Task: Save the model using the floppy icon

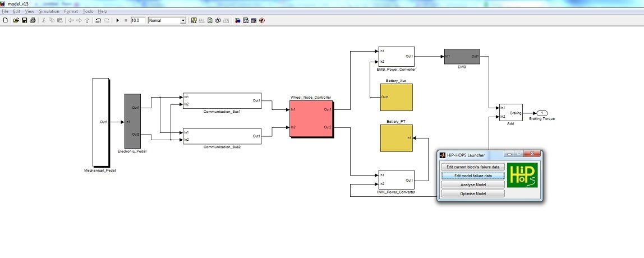Action: coord(25,20)
